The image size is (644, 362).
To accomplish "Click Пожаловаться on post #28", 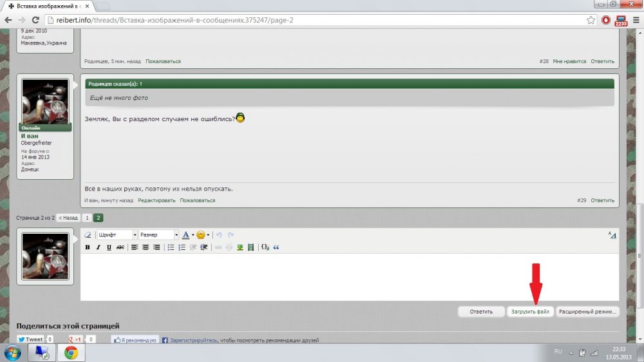I will click(163, 61).
